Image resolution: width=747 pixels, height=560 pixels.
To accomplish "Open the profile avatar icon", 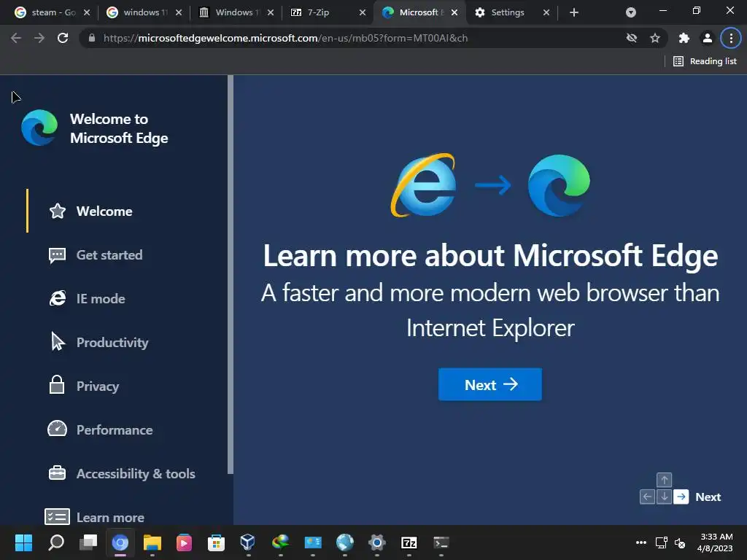I will (708, 38).
